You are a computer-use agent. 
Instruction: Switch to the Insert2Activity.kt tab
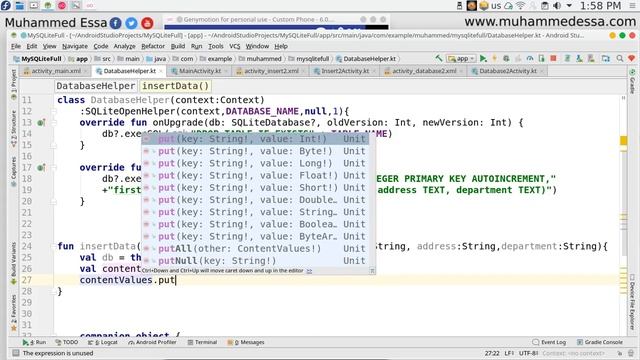pos(345,71)
